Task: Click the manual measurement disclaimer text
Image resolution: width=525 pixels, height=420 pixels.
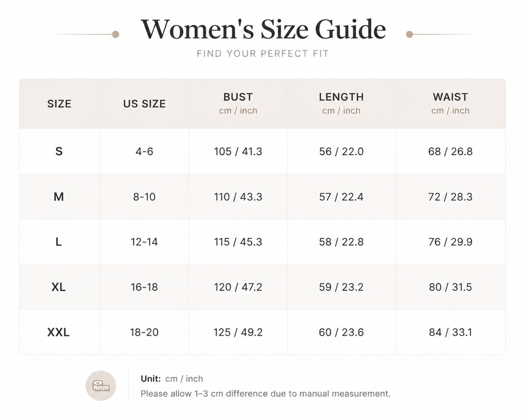Action: 265,393
